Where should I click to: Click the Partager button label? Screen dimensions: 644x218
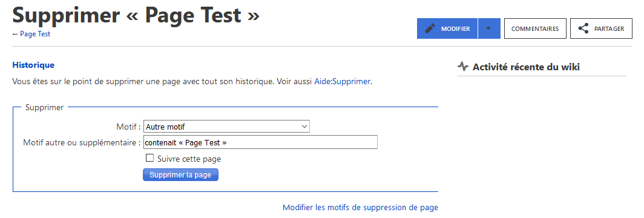point(609,28)
